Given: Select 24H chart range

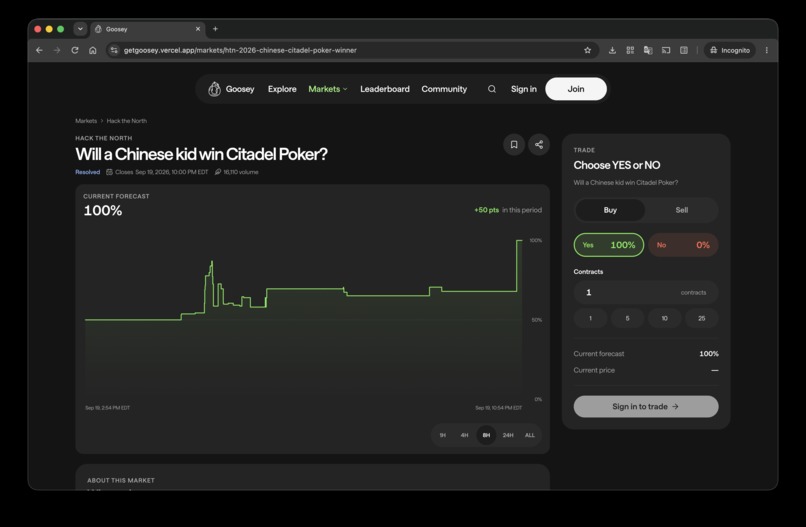Looking at the screenshot, I should (508, 435).
